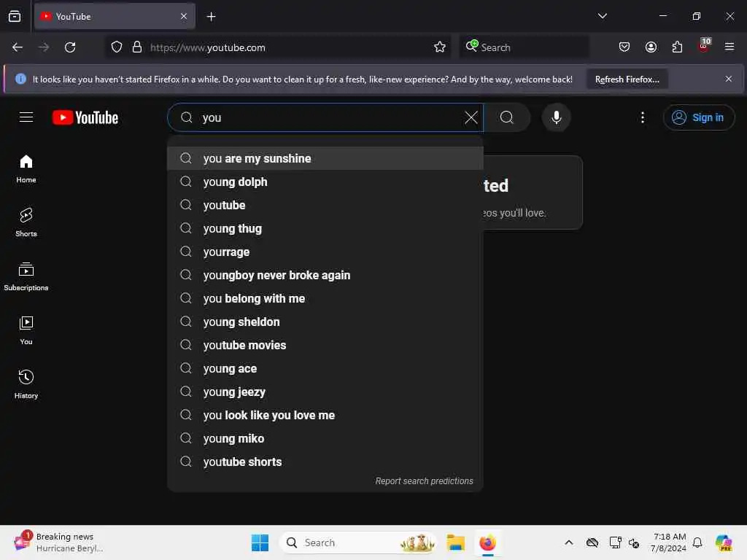
Task: Open Subscriptions in the sidebar
Action: coord(26,276)
